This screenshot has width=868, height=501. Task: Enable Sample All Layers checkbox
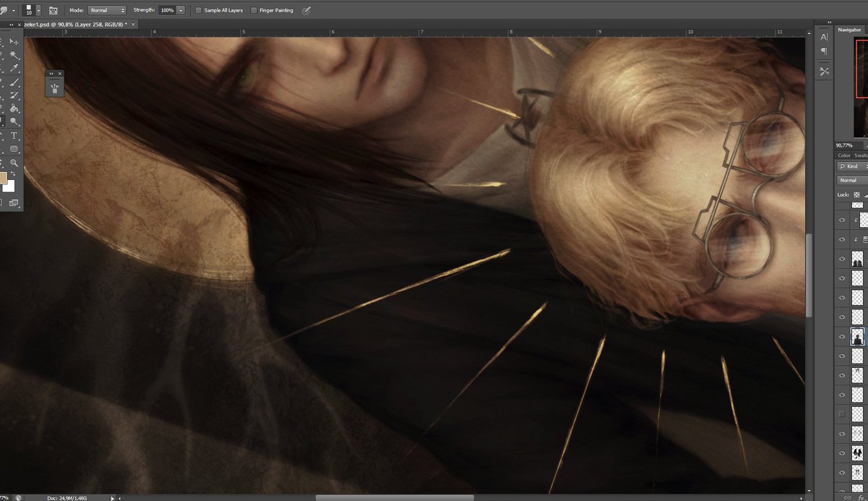point(198,10)
